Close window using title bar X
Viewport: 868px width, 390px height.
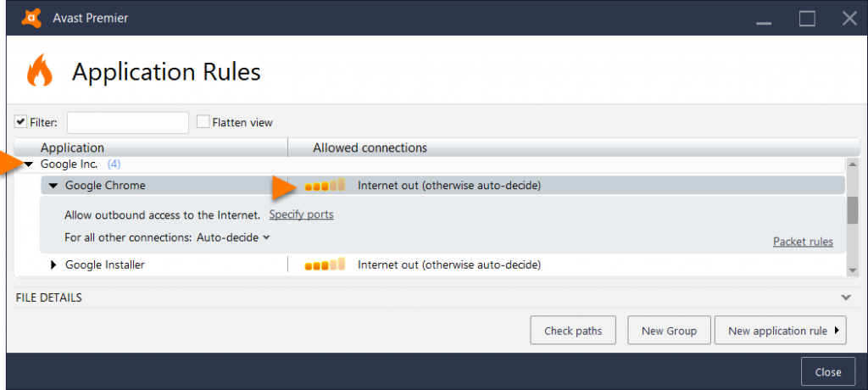coord(849,18)
